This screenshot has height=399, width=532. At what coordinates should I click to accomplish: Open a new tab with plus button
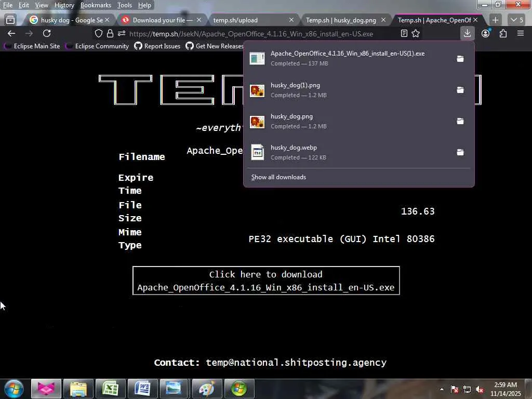click(x=495, y=20)
